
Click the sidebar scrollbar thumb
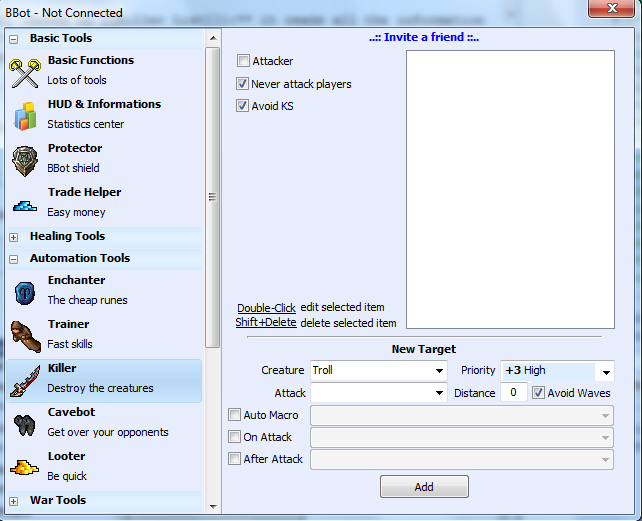[212, 197]
